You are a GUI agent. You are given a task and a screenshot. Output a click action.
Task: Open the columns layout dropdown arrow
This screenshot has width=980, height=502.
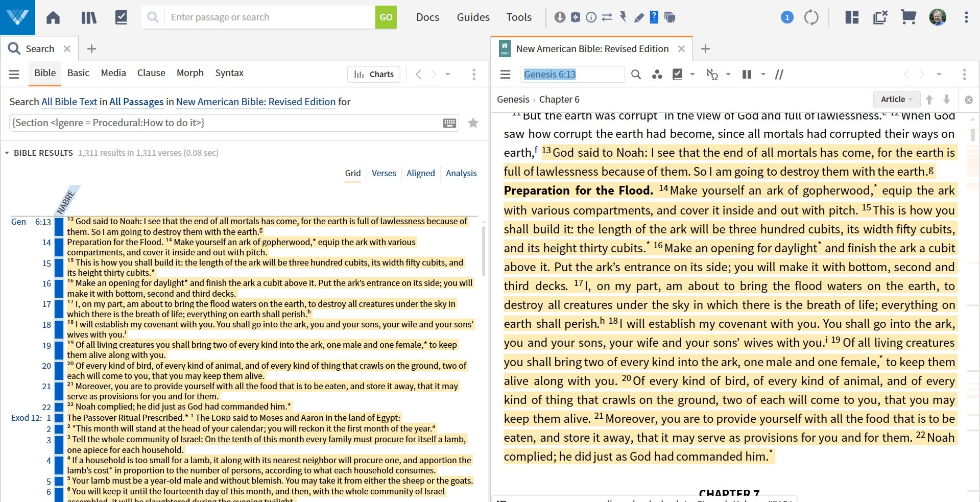pyautogui.click(x=763, y=75)
